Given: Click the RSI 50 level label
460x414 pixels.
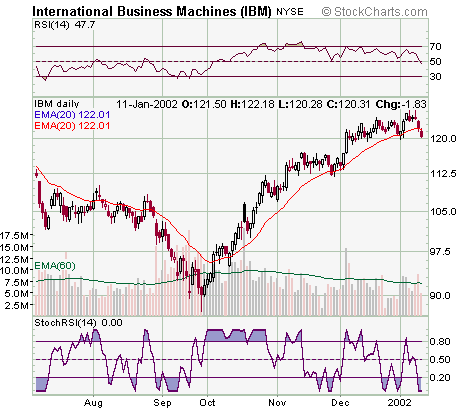Looking at the screenshot, I should 435,61.
